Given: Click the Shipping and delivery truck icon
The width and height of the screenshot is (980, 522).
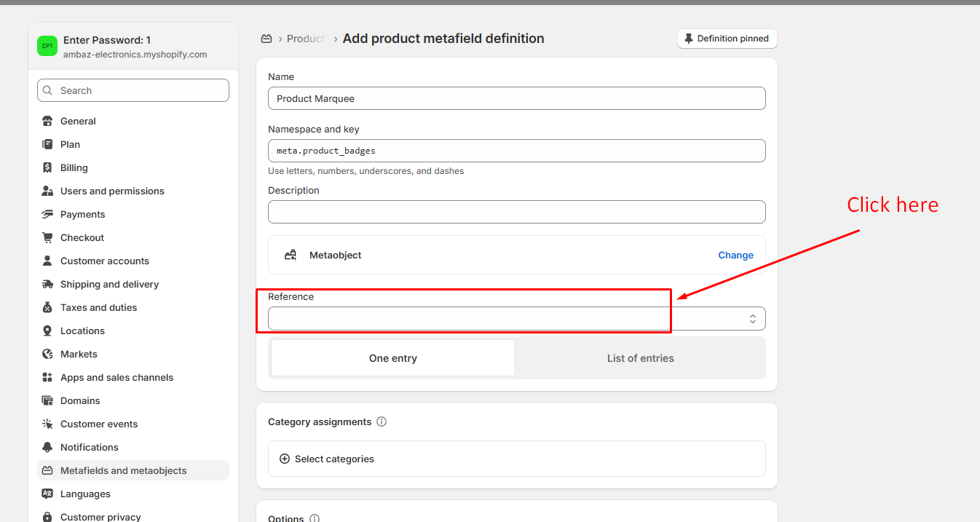Looking at the screenshot, I should 47,285.
